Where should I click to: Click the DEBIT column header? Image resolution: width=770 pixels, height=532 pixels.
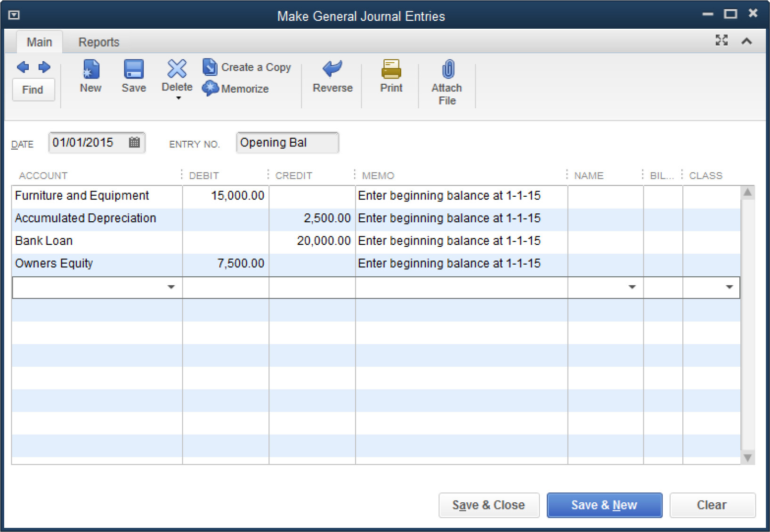[x=204, y=176]
